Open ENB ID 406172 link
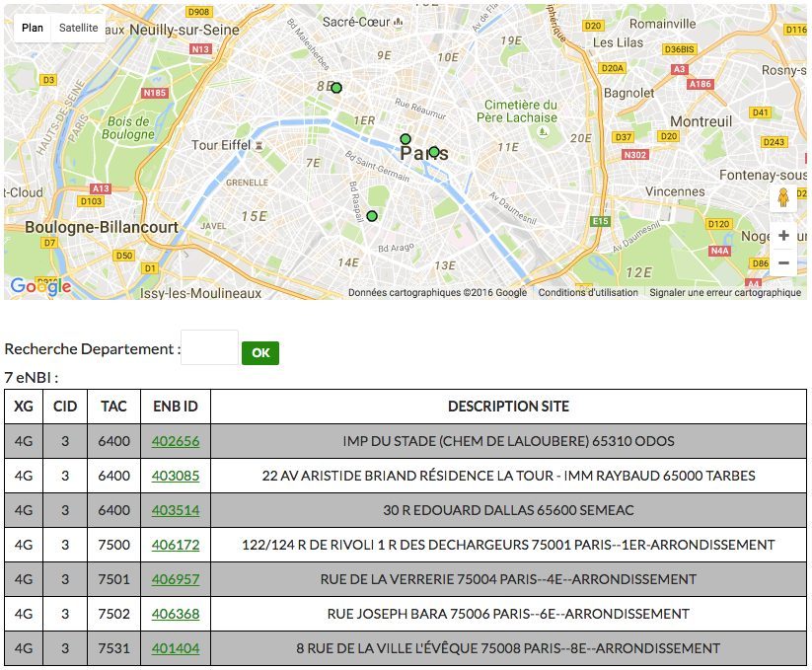Image resolution: width=812 pixels, height=670 pixels. (x=176, y=545)
